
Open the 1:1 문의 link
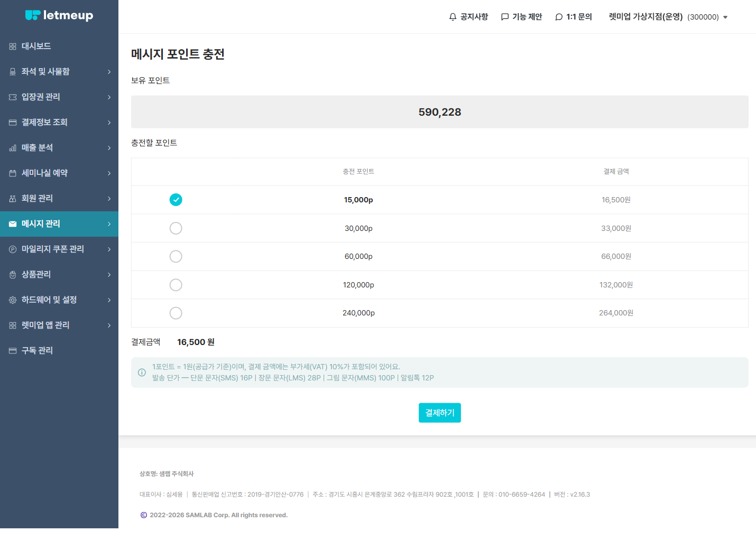[574, 17]
